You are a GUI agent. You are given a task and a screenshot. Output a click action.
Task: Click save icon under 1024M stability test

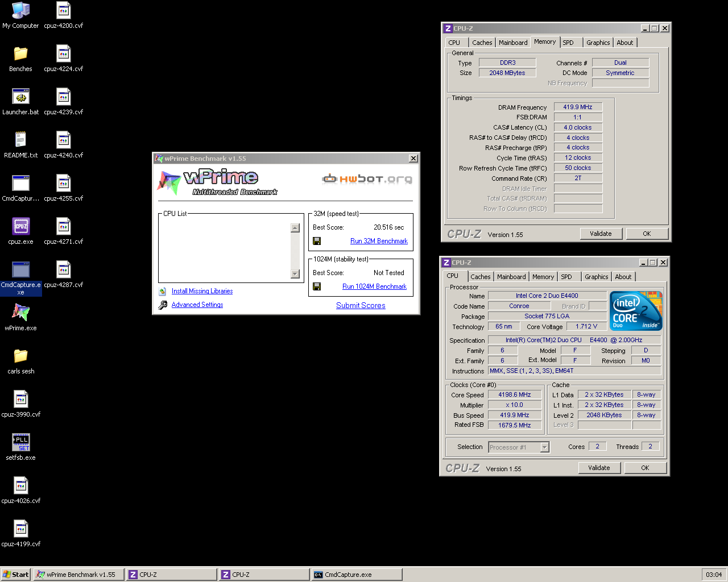(x=317, y=286)
